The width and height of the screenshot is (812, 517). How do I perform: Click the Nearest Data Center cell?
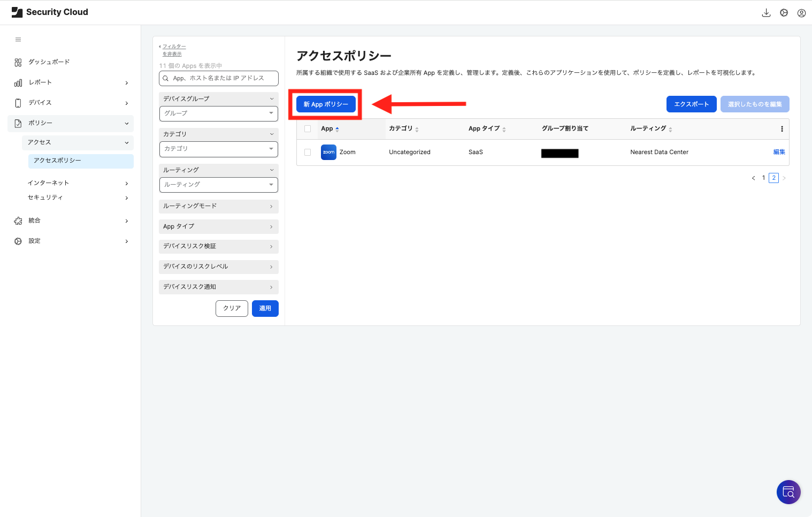pyautogui.click(x=659, y=153)
